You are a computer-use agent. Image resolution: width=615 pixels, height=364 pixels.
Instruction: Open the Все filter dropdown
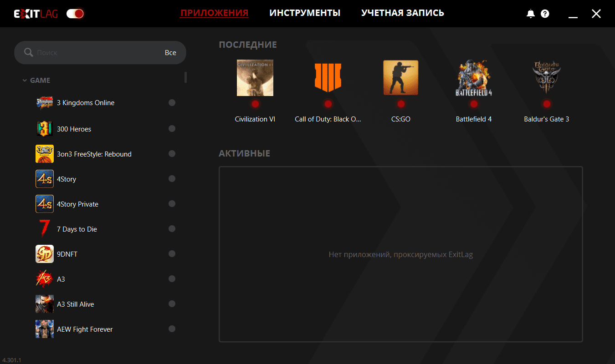[x=170, y=53]
